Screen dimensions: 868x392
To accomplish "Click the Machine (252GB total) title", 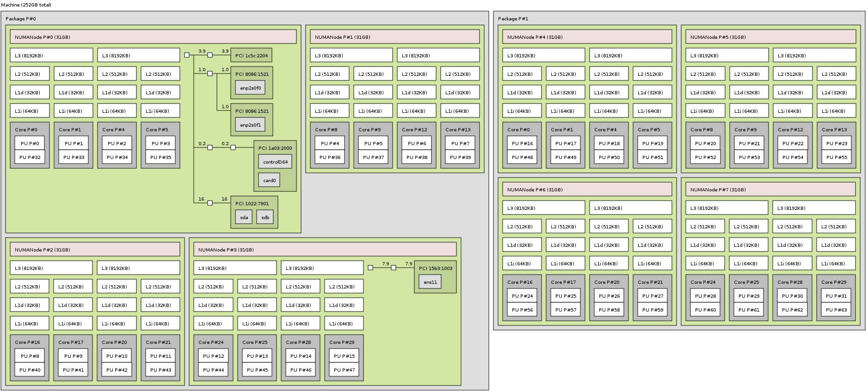I will point(26,5).
